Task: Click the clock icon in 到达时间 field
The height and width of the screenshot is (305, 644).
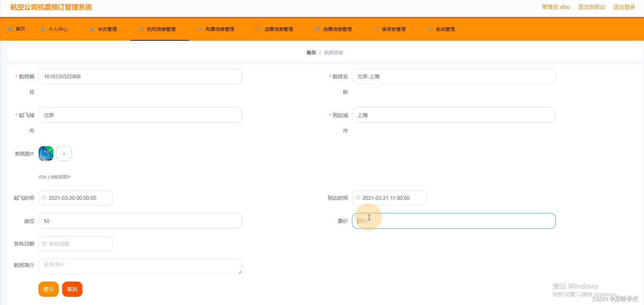Action: pos(358,198)
